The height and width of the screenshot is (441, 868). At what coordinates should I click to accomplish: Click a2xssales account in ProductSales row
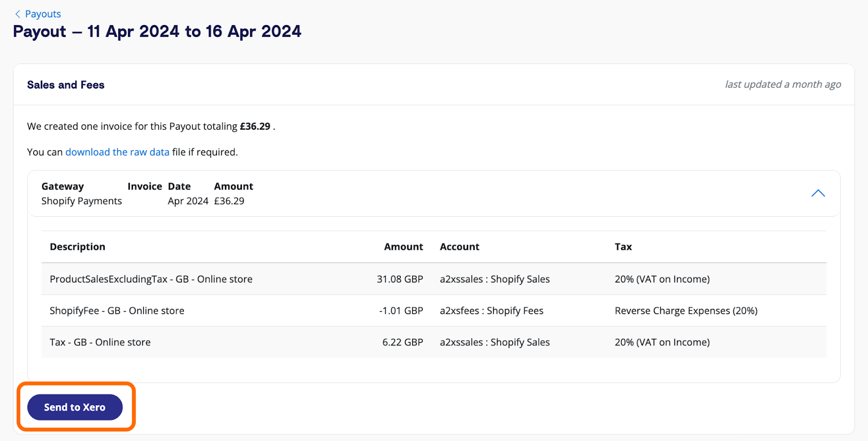[x=495, y=279]
